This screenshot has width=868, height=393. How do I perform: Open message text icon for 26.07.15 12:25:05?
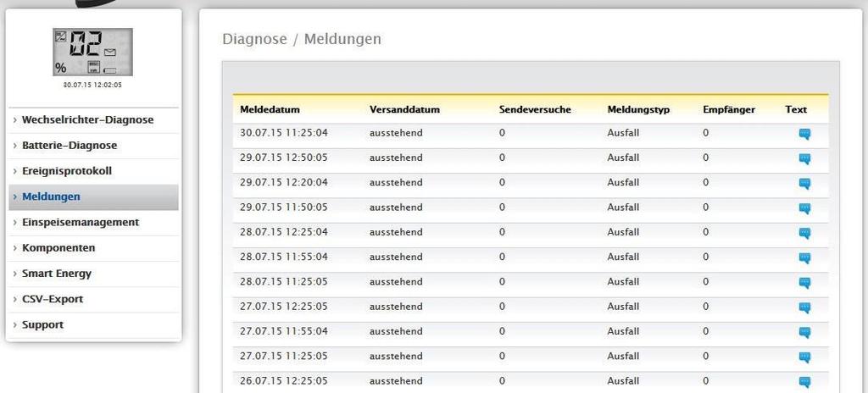804,382
